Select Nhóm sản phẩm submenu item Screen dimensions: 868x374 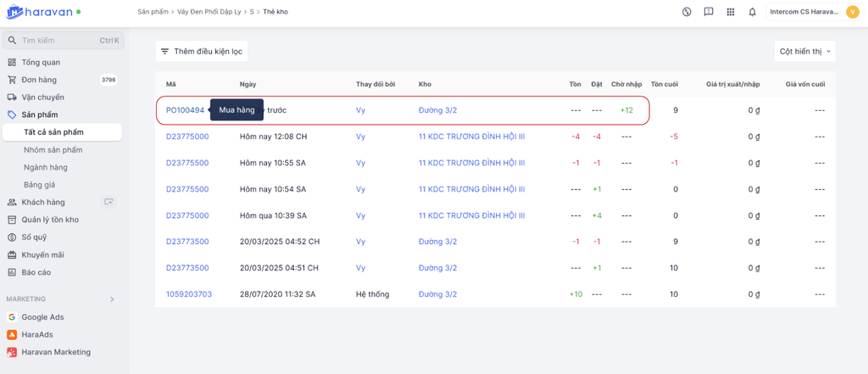(53, 150)
